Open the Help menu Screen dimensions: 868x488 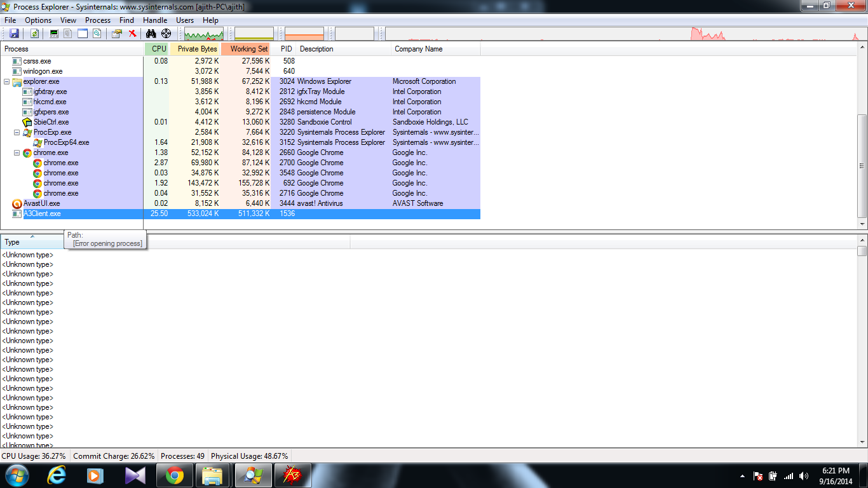tap(210, 20)
